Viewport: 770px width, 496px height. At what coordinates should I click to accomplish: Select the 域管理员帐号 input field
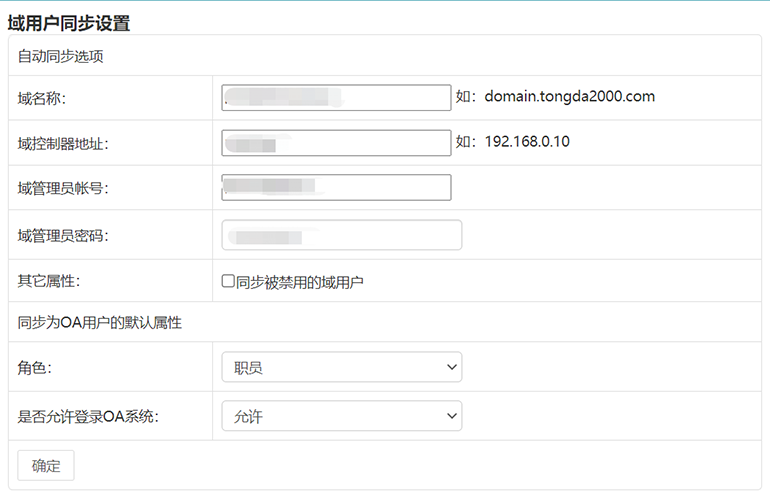(x=336, y=187)
